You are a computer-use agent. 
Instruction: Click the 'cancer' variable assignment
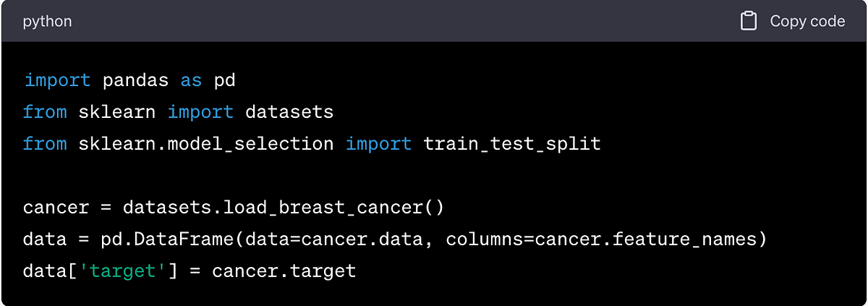(x=56, y=208)
